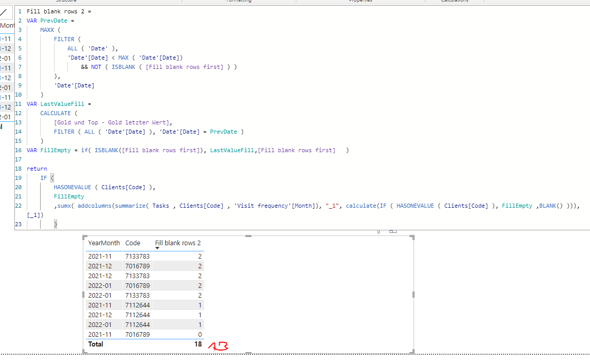Screen dimensions: 590x364
Task: Select the 2021-11 cell in the 7133783 row
Action: coord(100,257)
